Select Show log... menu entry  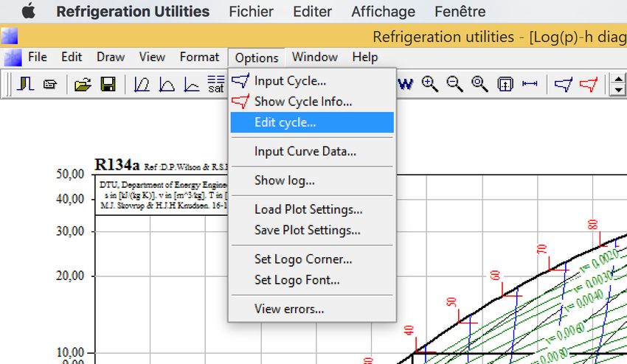[284, 180]
